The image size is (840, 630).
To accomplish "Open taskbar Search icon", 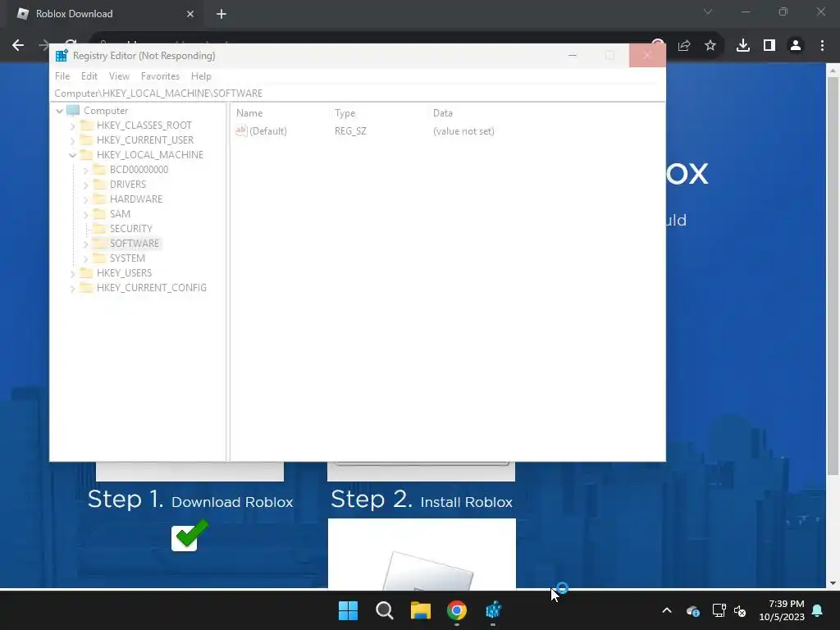I will [x=384, y=610].
